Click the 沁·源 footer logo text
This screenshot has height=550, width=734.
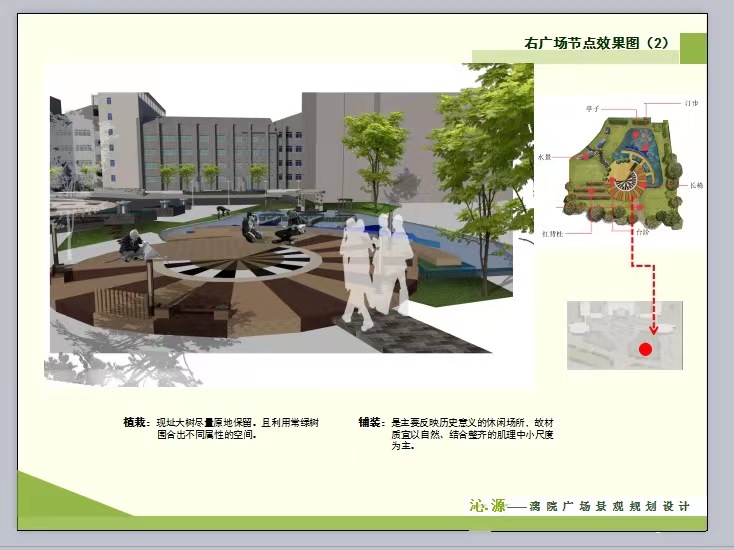pyautogui.click(x=487, y=505)
